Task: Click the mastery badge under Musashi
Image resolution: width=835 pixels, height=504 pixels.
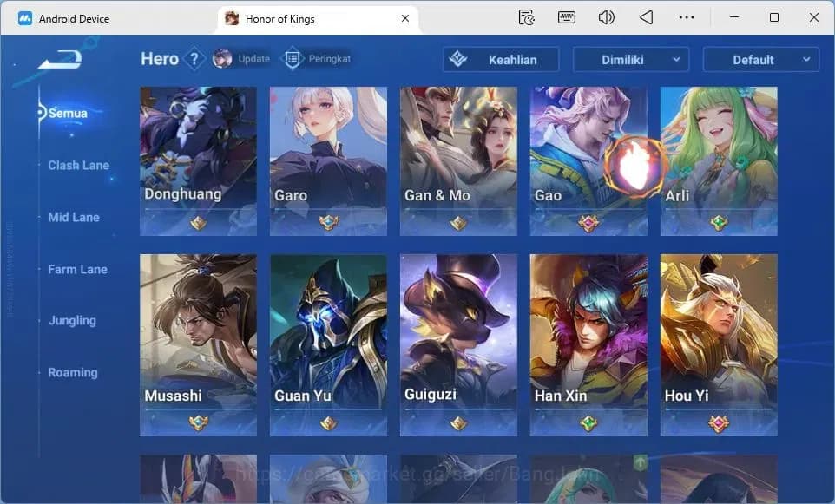Action: 198,423
